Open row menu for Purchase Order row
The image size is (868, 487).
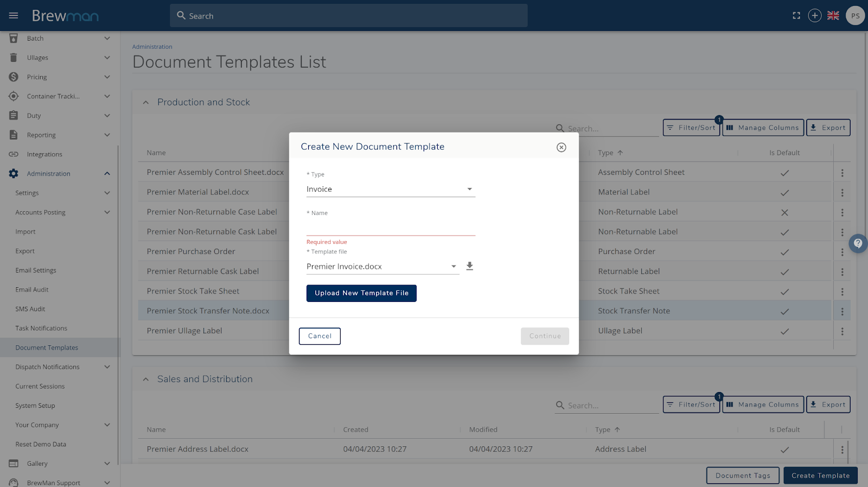(842, 252)
